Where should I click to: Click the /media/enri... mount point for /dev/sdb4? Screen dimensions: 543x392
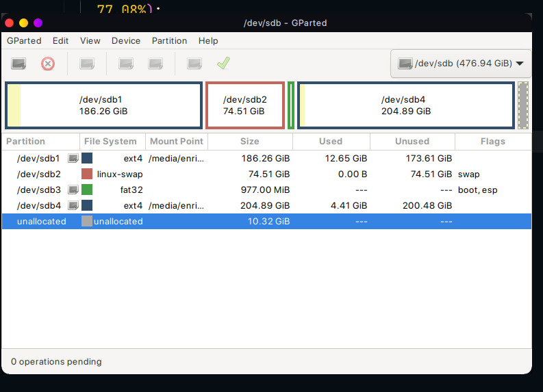click(176, 205)
